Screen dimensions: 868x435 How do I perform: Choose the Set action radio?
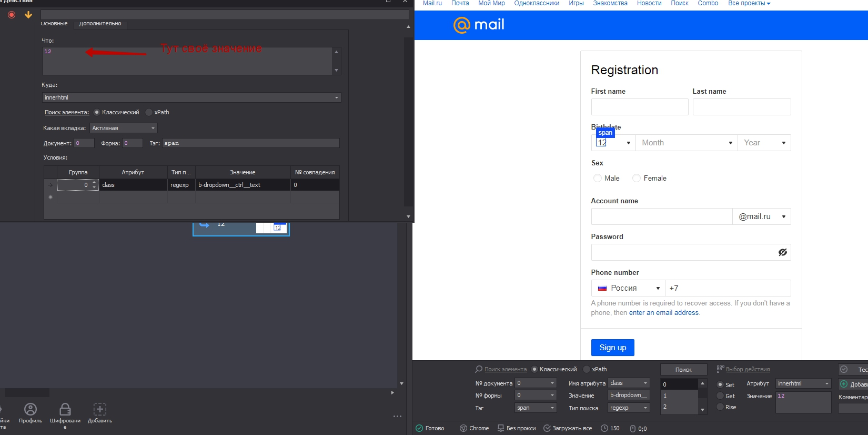point(720,384)
